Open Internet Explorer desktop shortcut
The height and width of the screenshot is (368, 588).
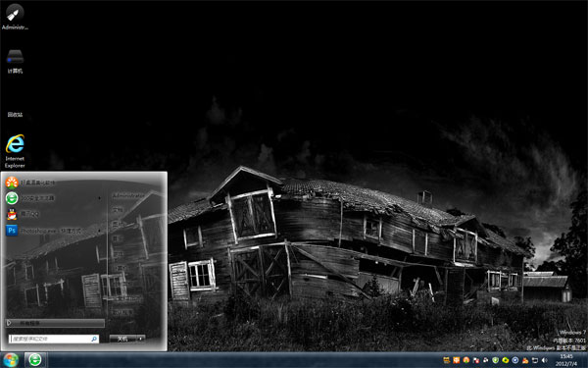15,151
